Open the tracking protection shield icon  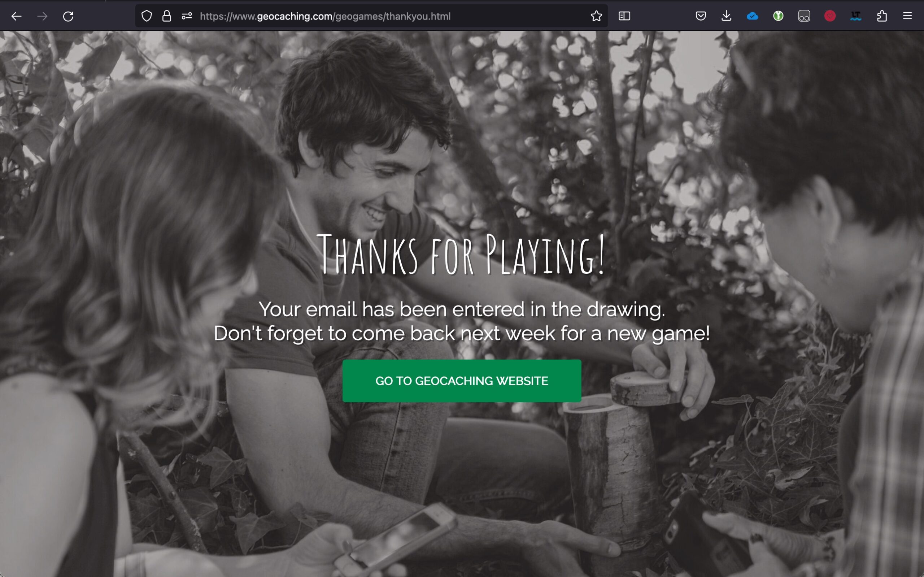coord(147,16)
